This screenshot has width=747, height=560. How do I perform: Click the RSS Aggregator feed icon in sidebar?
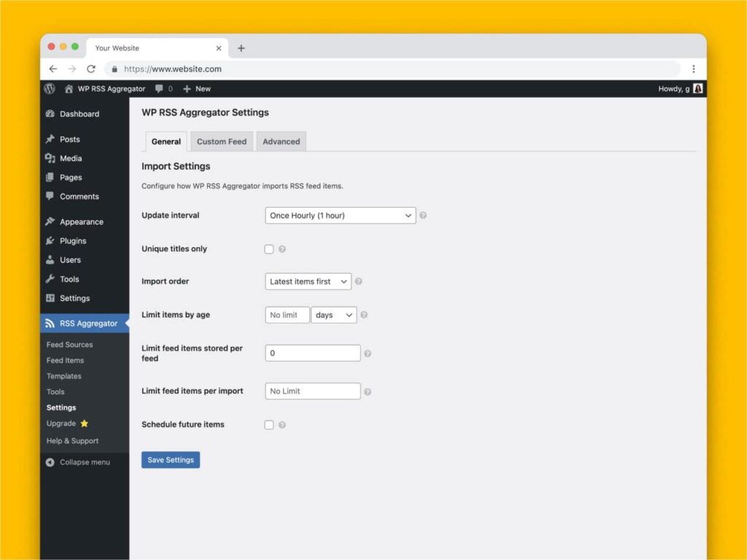(50, 323)
